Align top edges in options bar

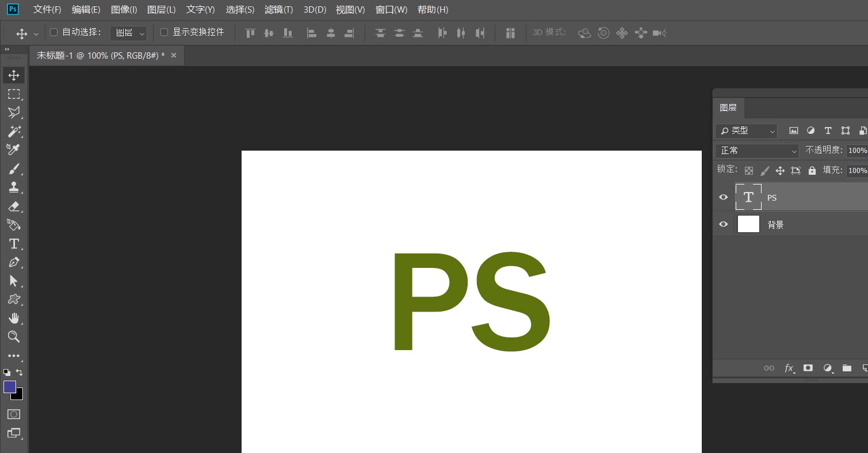[x=250, y=33]
